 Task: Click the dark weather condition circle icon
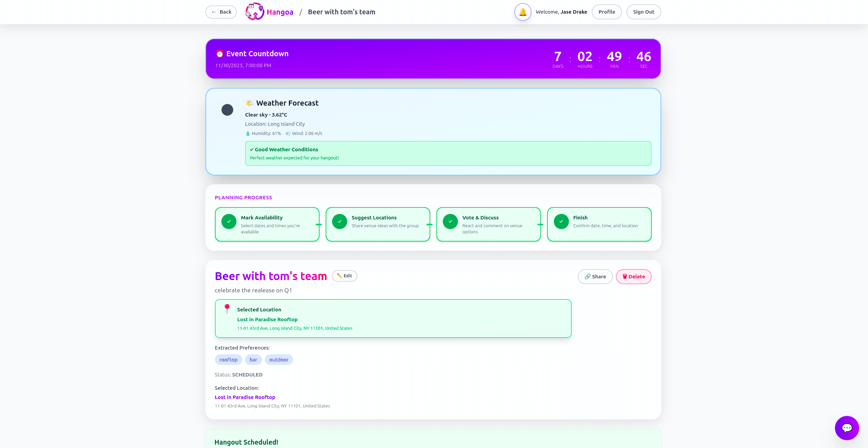coord(227,110)
